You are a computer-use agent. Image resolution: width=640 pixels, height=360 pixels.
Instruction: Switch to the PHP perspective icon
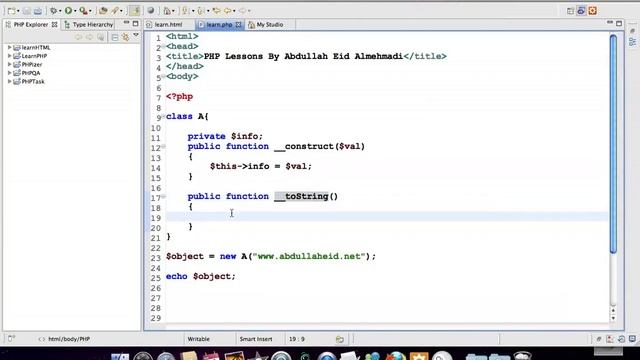click(x=581, y=11)
